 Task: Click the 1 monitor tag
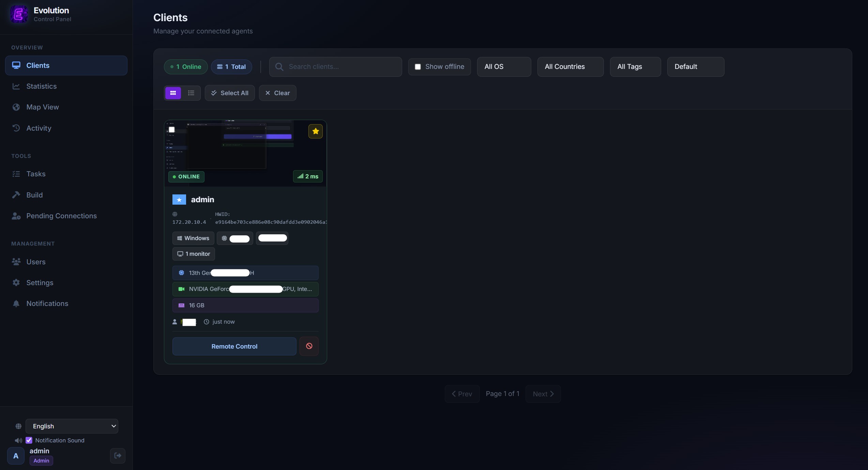(194, 254)
